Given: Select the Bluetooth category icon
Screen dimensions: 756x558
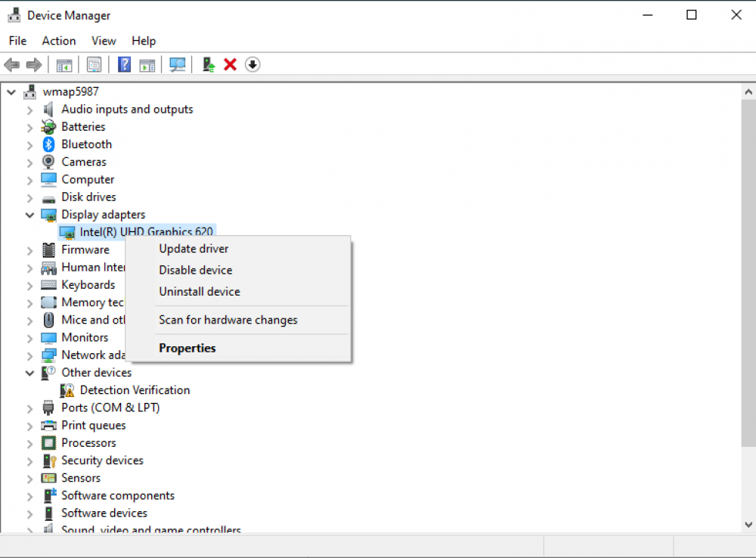Looking at the screenshot, I should click(48, 144).
